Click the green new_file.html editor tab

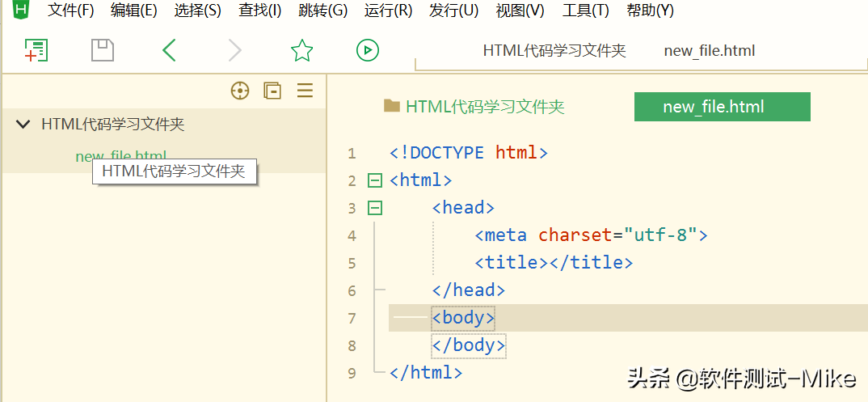(723, 106)
